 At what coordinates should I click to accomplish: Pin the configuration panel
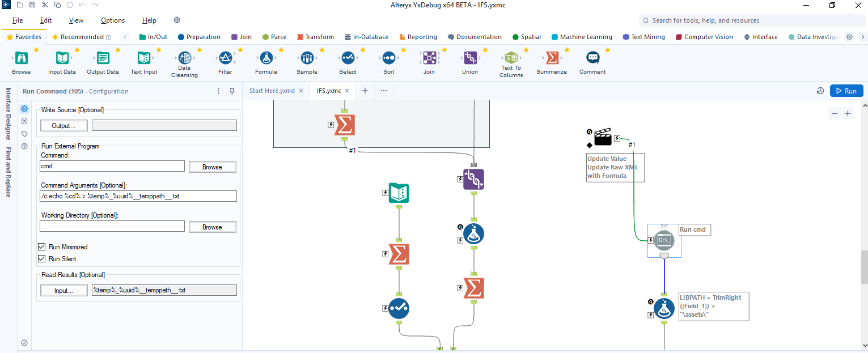pyautogui.click(x=232, y=91)
